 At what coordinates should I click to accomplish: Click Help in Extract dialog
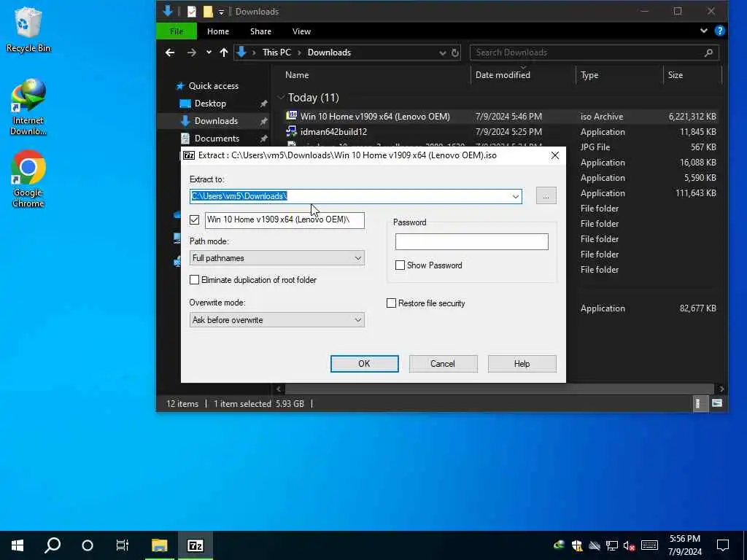point(522,363)
